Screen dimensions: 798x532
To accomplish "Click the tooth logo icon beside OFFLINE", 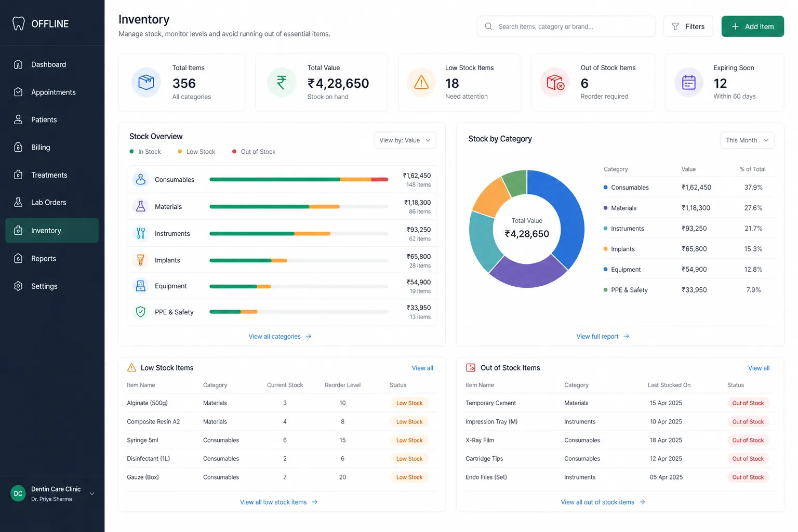I will [18, 23].
